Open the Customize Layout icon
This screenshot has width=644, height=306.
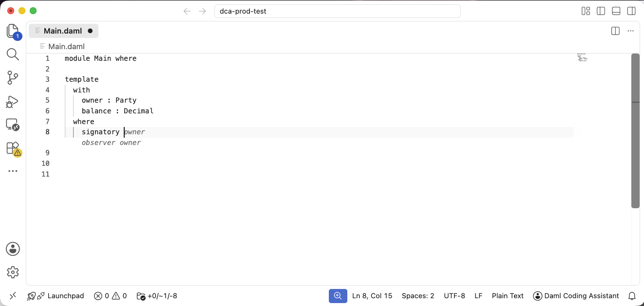586,11
